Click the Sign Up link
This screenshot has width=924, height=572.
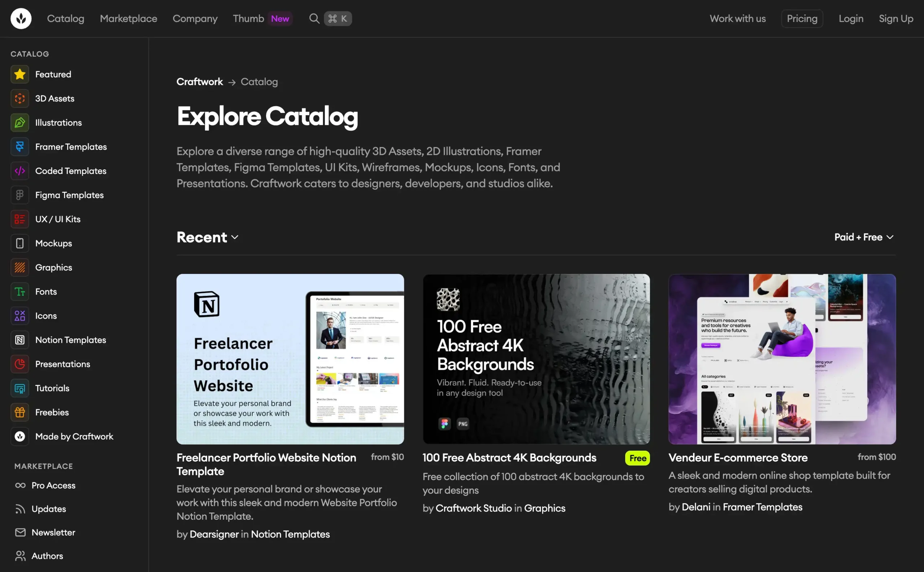(x=896, y=18)
